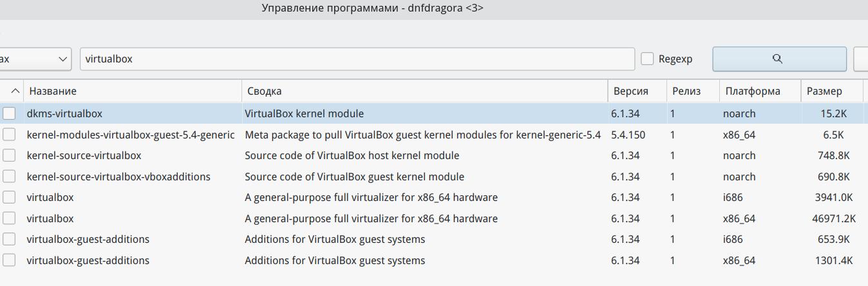Tick the kernel-source-virtualbox-vboxadditions checkbox
Screen dimensions: 868x286
coord(9,176)
